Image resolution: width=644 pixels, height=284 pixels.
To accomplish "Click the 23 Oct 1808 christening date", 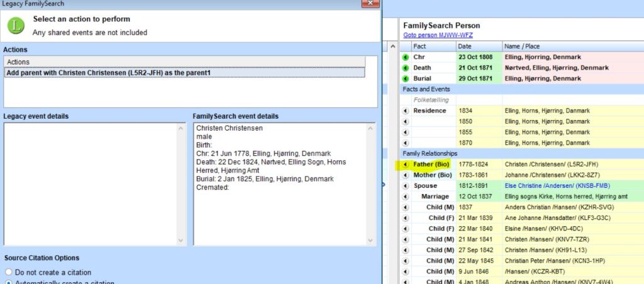I will tap(475, 57).
